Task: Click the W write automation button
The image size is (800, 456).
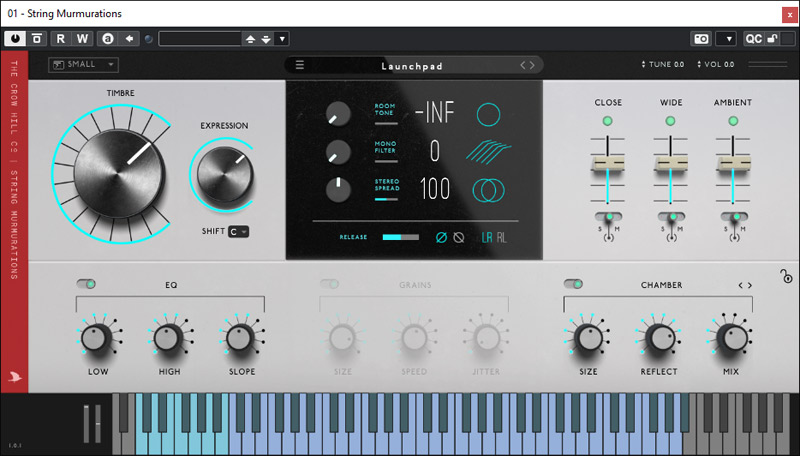Action: click(x=82, y=39)
